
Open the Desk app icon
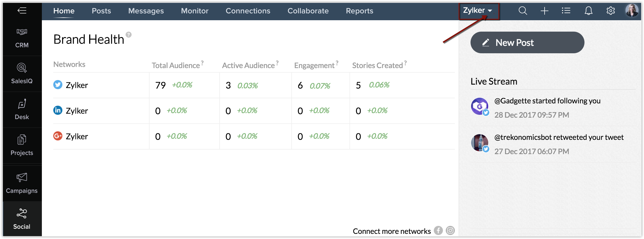tap(22, 109)
